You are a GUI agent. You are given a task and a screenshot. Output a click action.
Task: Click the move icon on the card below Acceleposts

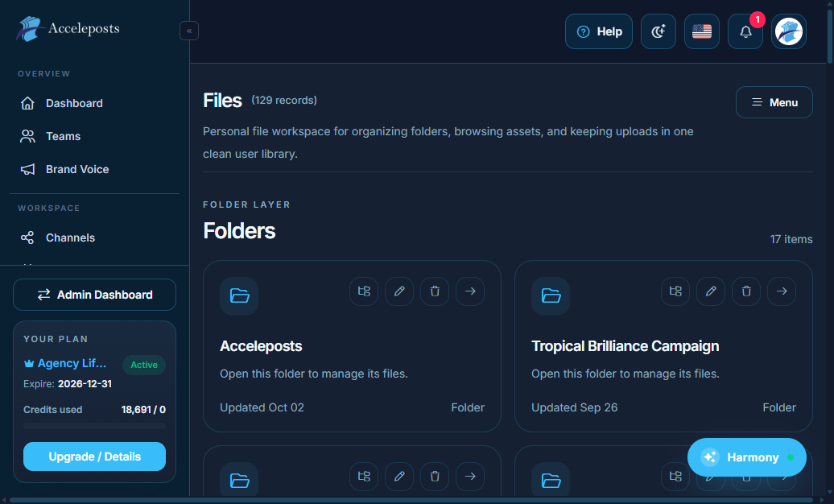[x=365, y=477]
